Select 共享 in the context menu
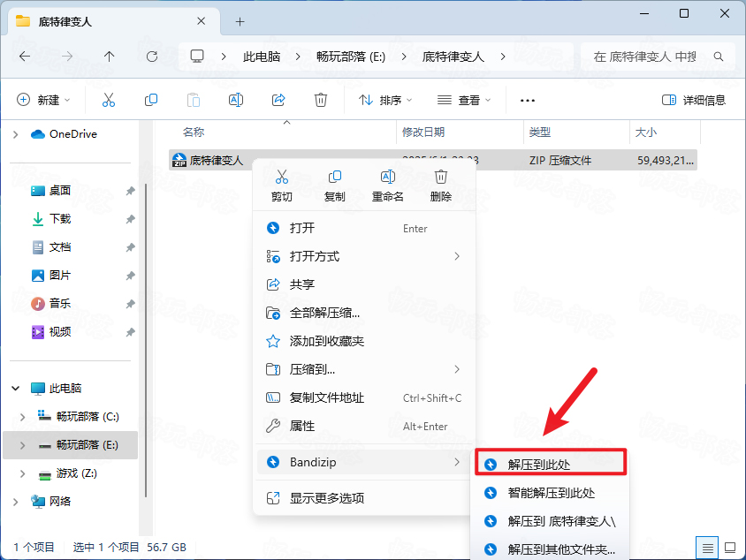 (364, 284)
